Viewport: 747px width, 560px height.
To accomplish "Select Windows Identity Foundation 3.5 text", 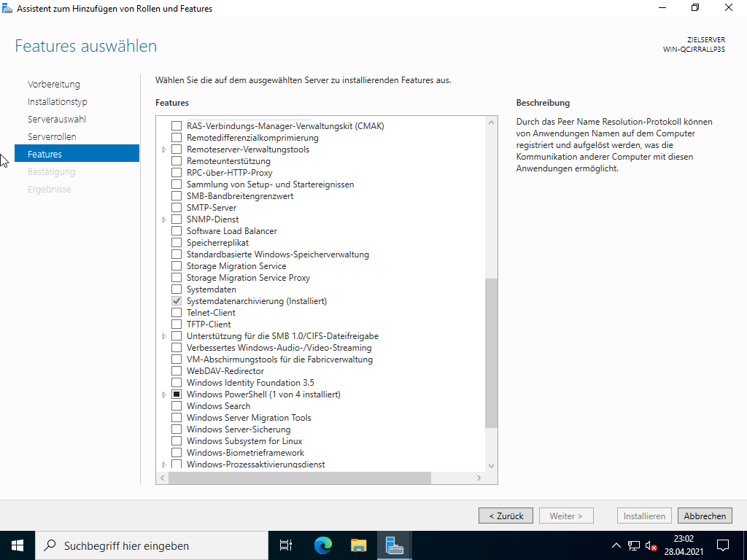I will click(x=250, y=383).
